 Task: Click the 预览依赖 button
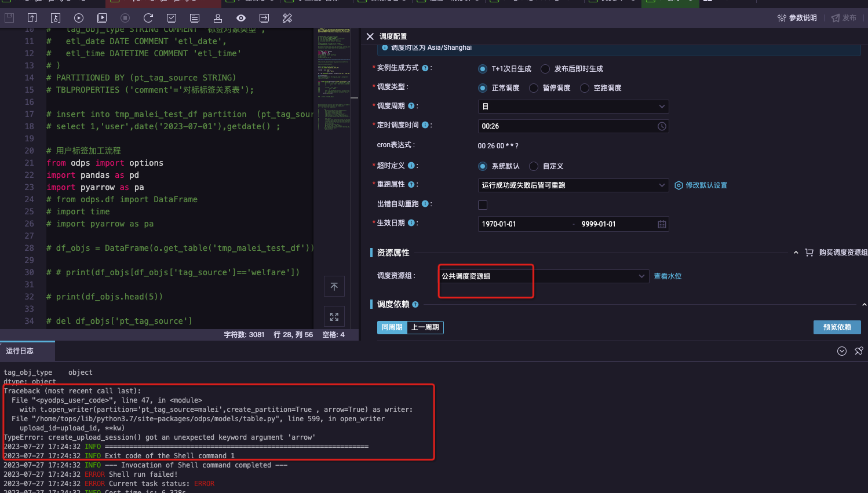pos(837,327)
